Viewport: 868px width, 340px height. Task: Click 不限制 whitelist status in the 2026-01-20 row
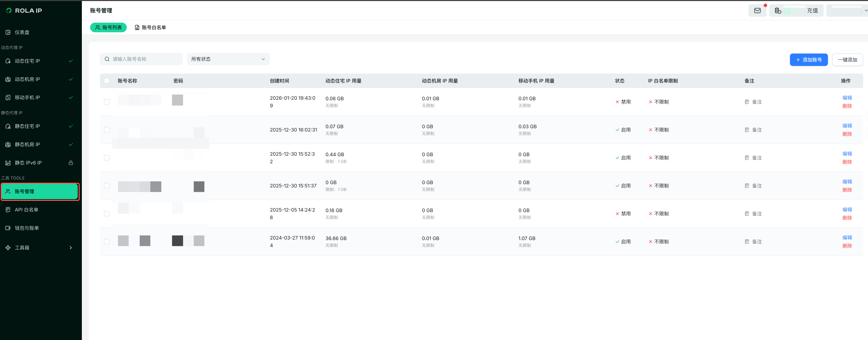pyautogui.click(x=658, y=102)
